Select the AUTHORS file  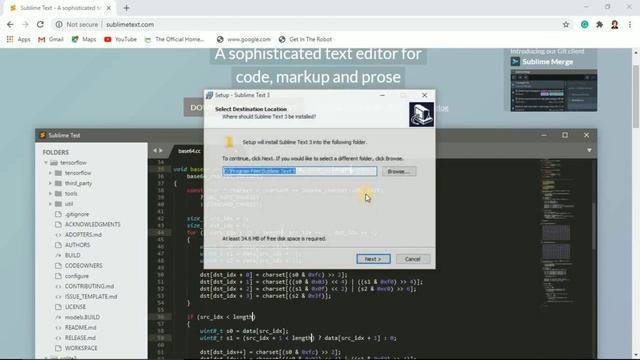coord(77,245)
